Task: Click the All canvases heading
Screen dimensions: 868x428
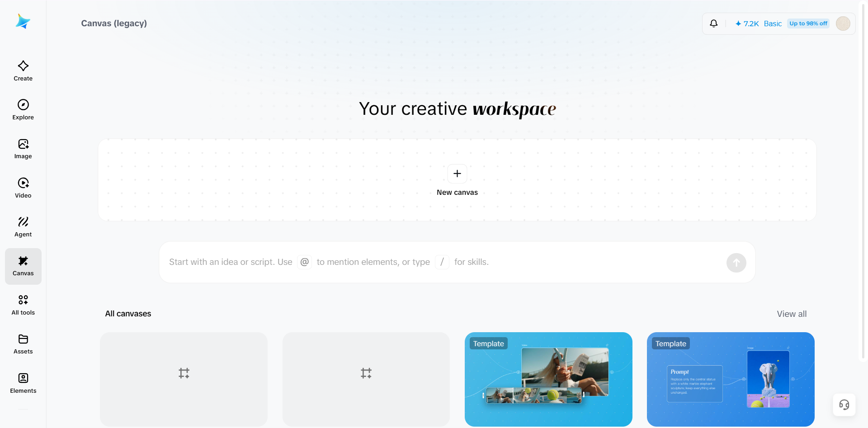Action: (x=128, y=314)
